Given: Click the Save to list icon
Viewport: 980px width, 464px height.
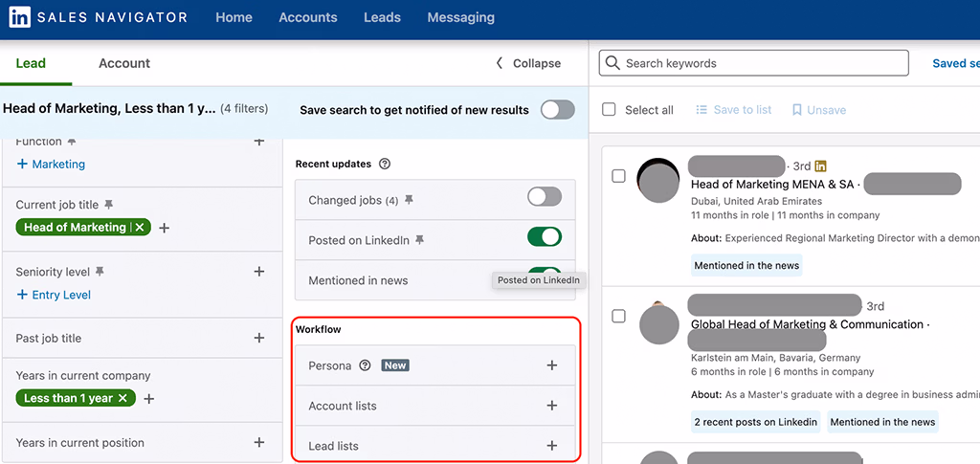Looking at the screenshot, I should point(702,110).
